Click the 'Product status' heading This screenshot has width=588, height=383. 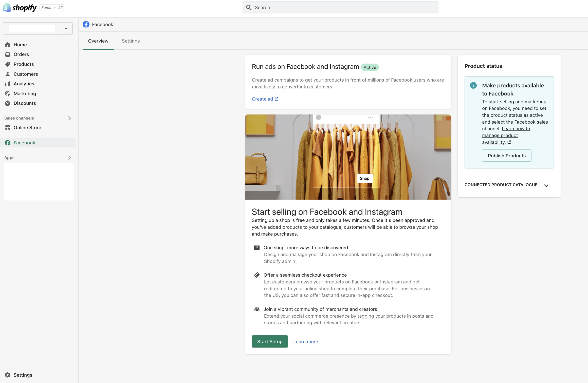(483, 66)
